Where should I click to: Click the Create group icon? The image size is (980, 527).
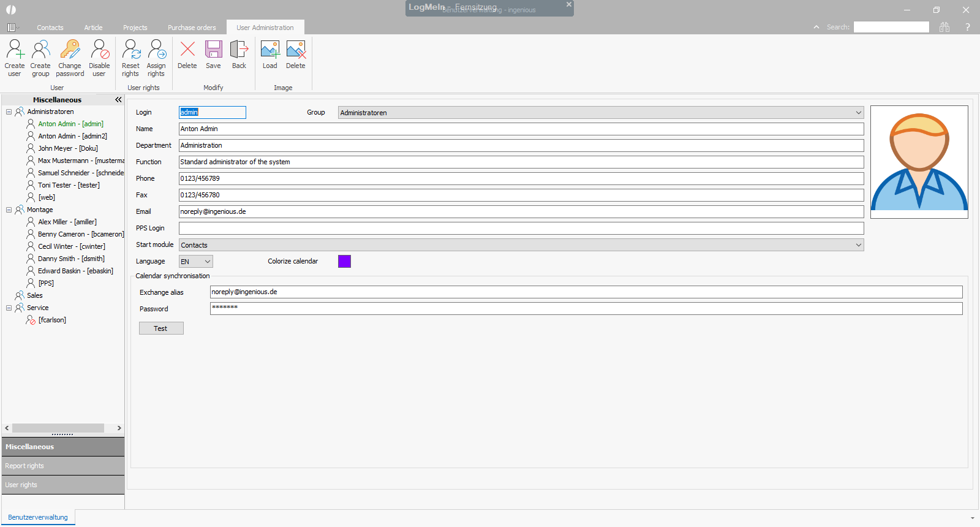click(40, 50)
